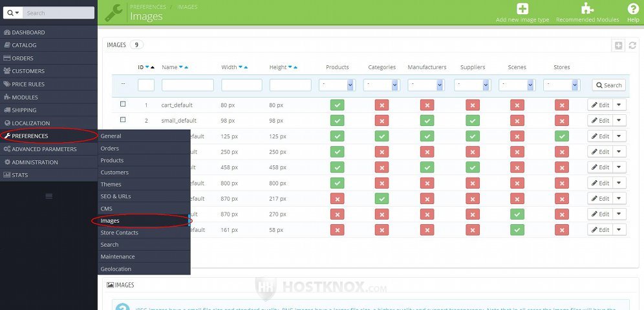Open the Scenes filter dropdown
The height and width of the screenshot is (310, 644).
(517, 85)
